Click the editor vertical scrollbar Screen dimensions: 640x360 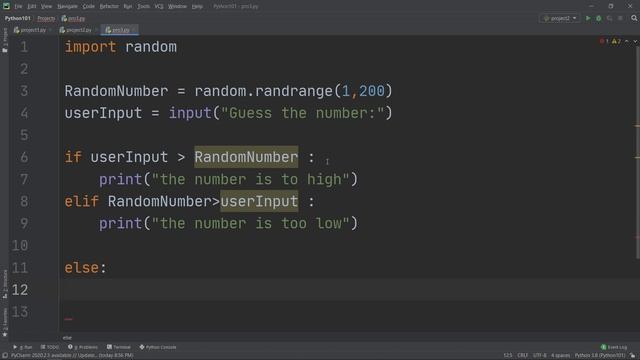click(637, 151)
